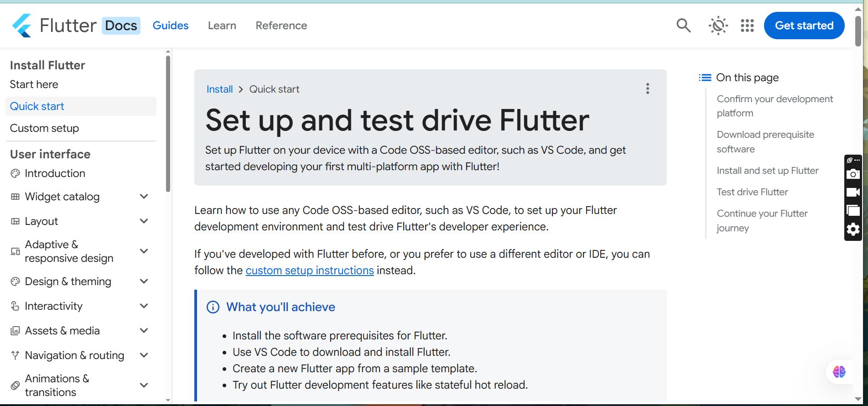The image size is (868, 406).
Task: Toggle the light/dark theme switcher
Action: (x=718, y=26)
